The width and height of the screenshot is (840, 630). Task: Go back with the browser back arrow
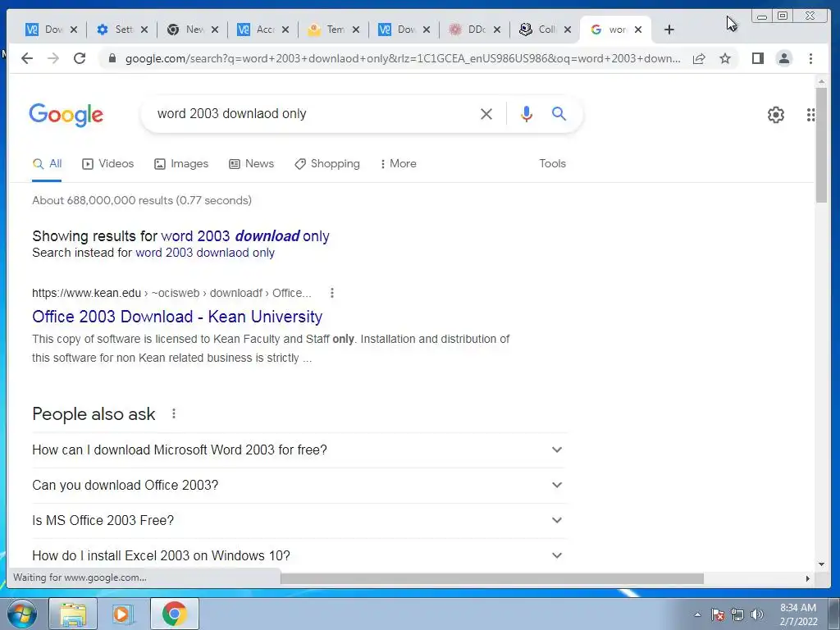pyautogui.click(x=27, y=58)
